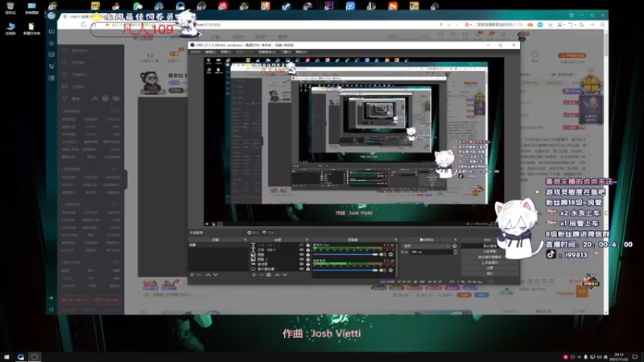Undock the Sources panel via header icon
The height and width of the screenshot is (362, 644).
[x=307, y=240]
